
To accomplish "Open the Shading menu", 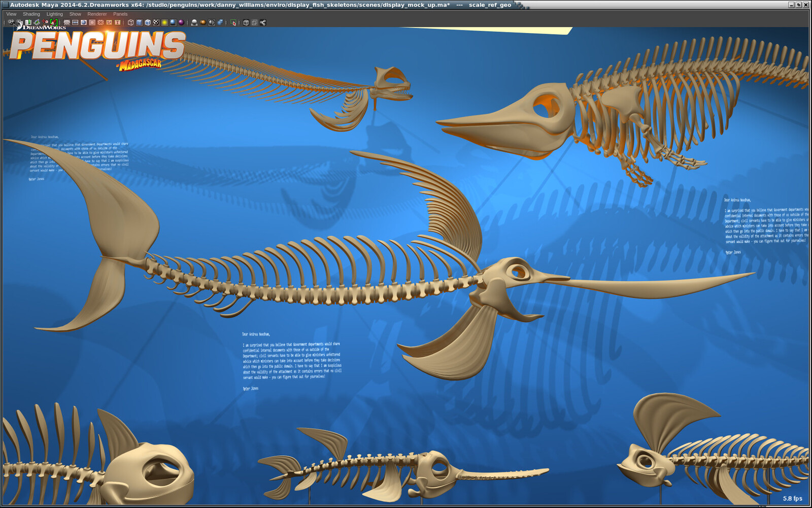I will [31, 14].
